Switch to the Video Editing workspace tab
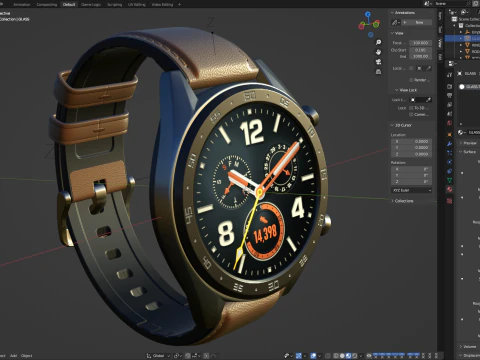Image resolution: width=480 pixels, height=360 pixels. 162,4
